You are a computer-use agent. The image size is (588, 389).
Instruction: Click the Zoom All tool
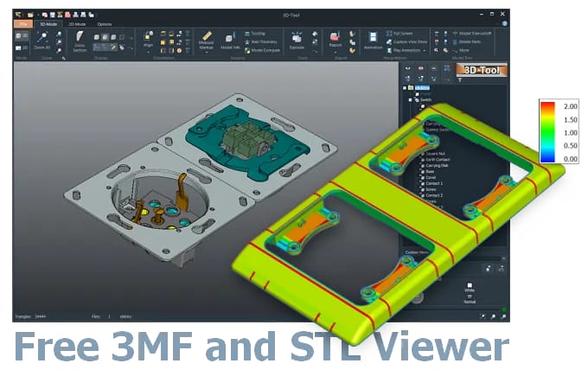coord(42,41)
